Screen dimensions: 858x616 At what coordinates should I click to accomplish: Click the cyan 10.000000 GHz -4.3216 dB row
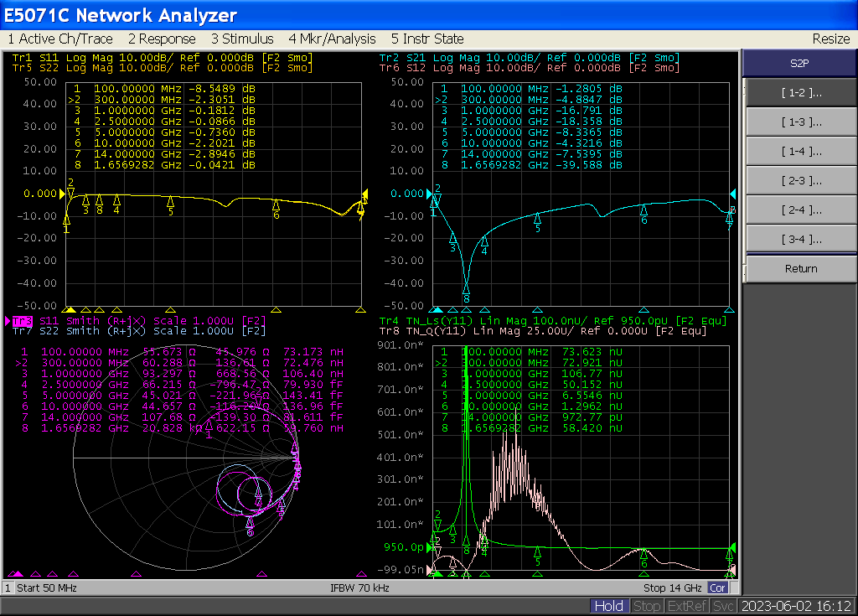pos(531,143)
